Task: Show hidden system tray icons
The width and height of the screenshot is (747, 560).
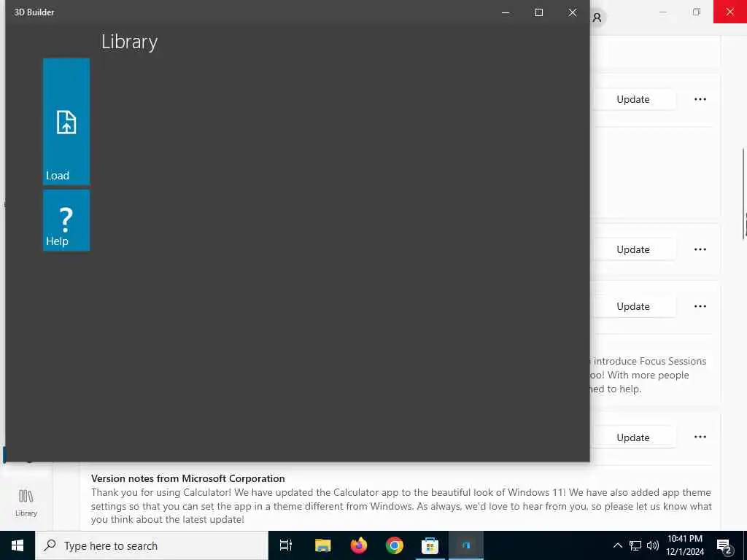Action: coord(617,545)
